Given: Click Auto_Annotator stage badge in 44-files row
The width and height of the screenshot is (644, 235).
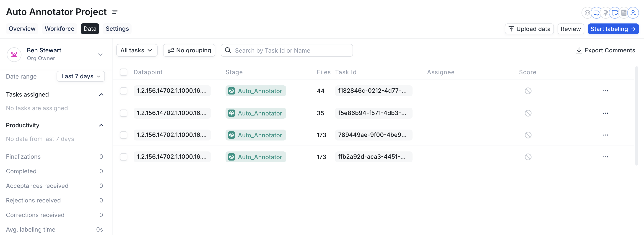Looking at the screenshot, I should pyautogui.click(x=256, y=91).
